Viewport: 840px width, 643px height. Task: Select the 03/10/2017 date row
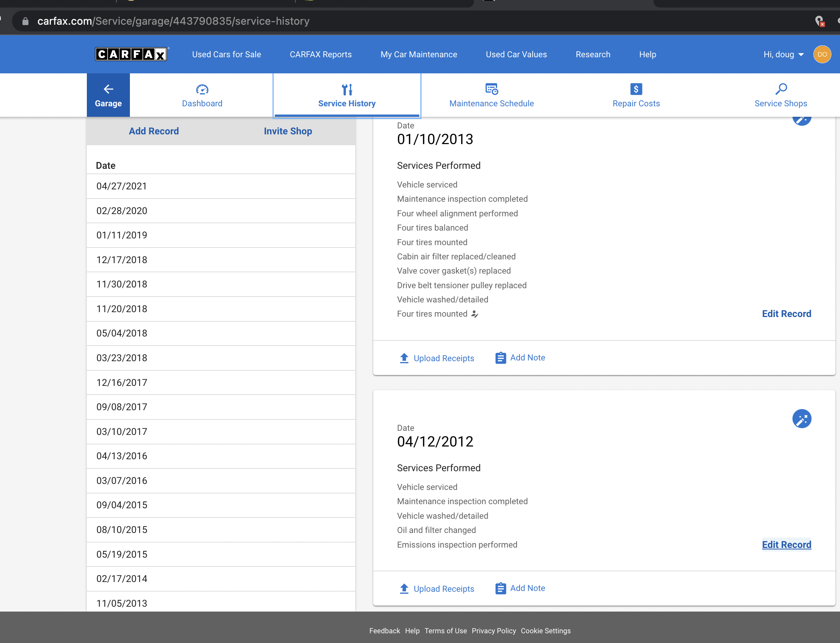(x=221, y=432)
